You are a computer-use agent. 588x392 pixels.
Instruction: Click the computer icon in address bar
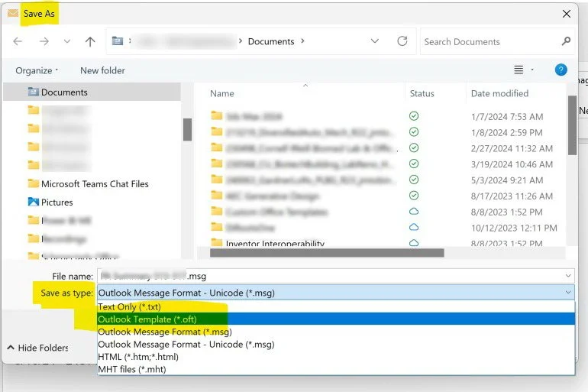coord(118,40)
